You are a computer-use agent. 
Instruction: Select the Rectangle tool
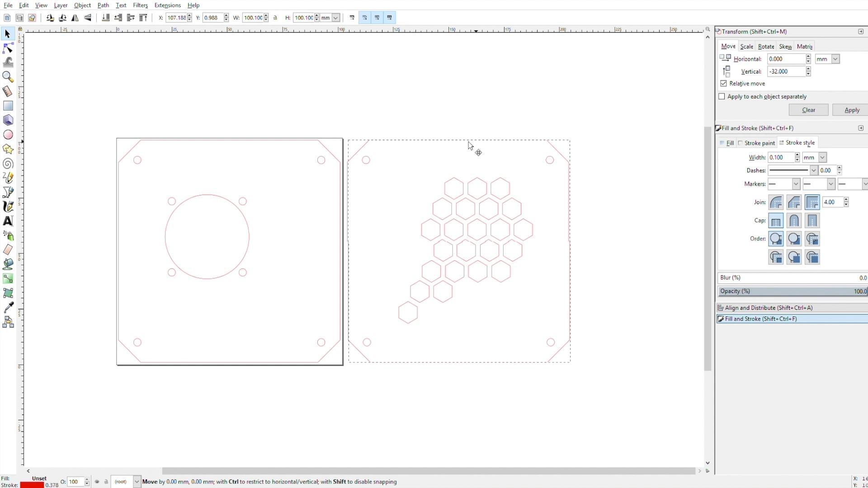8,105
